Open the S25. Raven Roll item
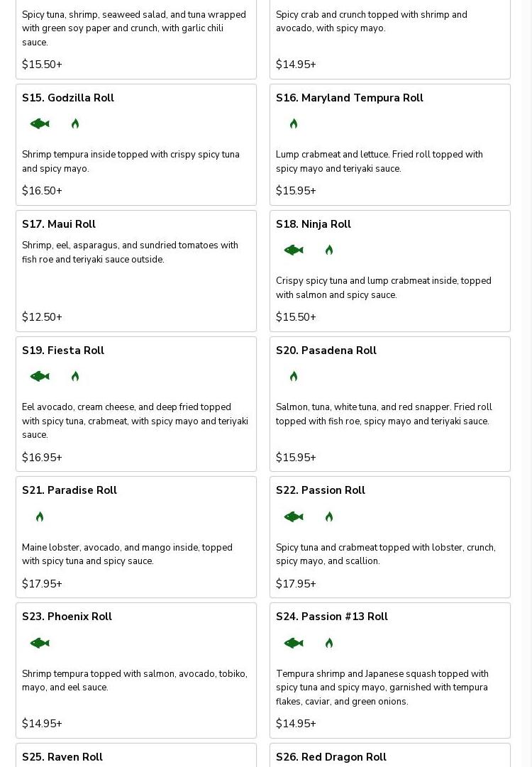The width and height of the screenshot is (532, 767). (62, 757)
